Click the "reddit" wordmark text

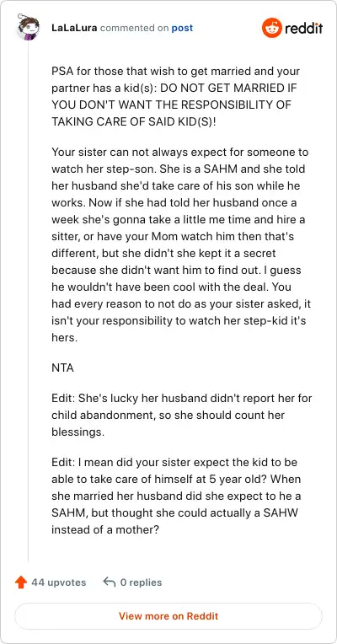pyautogui.click(x=304, y=29)
